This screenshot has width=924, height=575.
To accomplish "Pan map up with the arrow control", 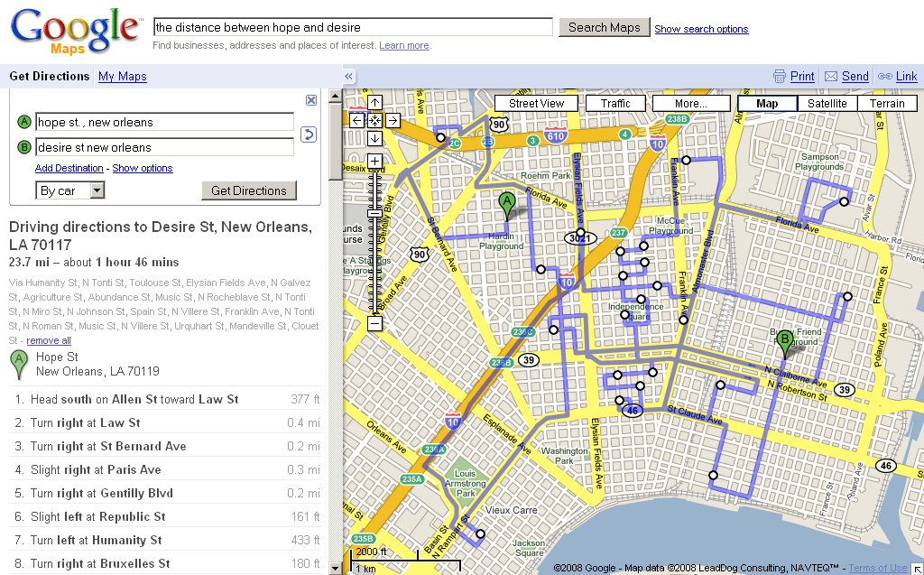I will 374,103.
